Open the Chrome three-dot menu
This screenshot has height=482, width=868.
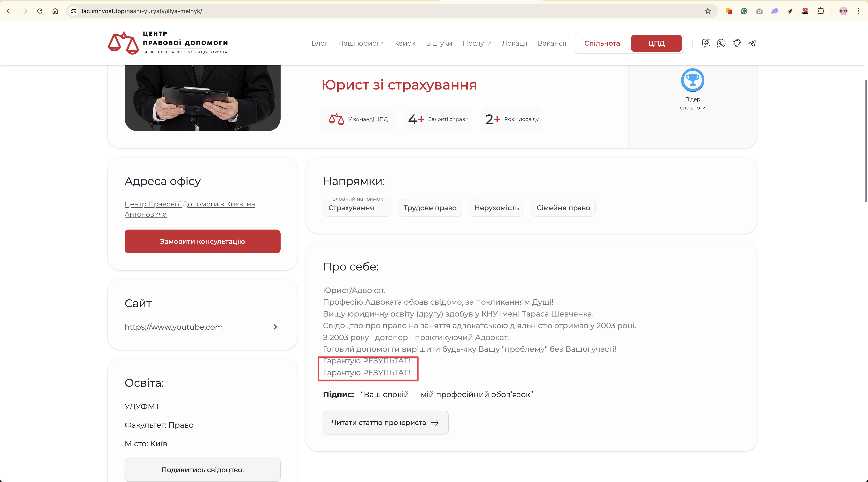[x=858, y=11]
